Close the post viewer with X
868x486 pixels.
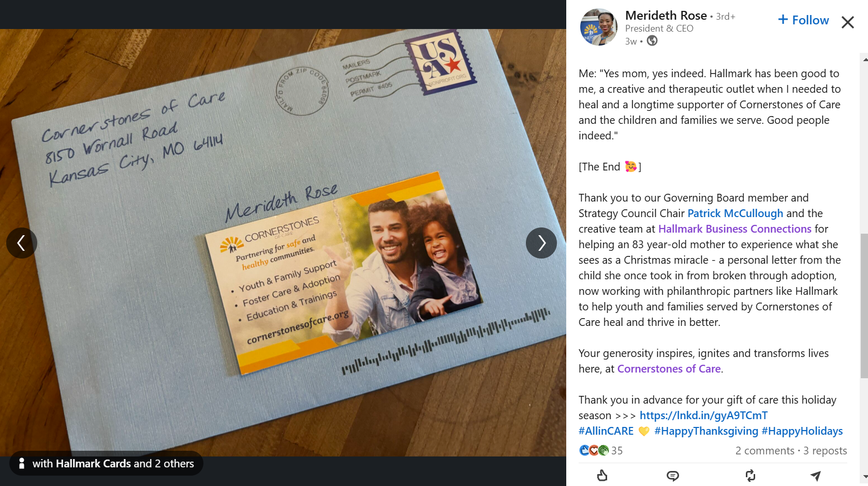tap(847, 22)
